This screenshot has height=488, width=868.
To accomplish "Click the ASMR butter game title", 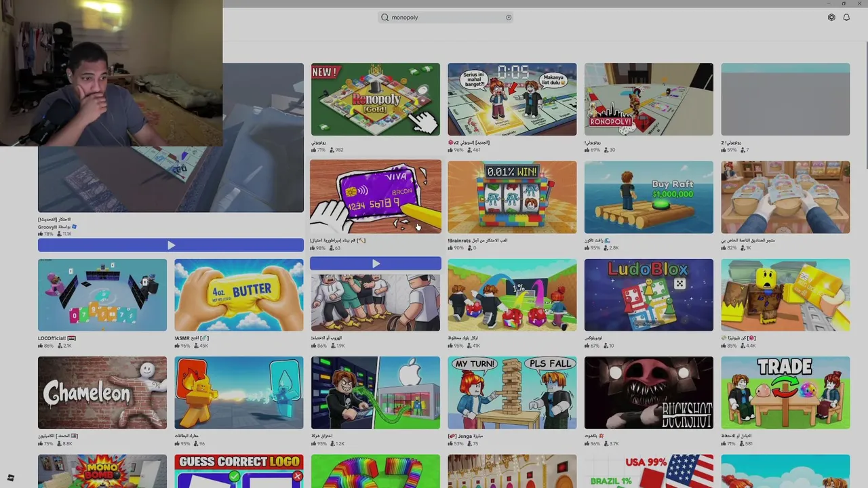I will [x=192, y=338].
